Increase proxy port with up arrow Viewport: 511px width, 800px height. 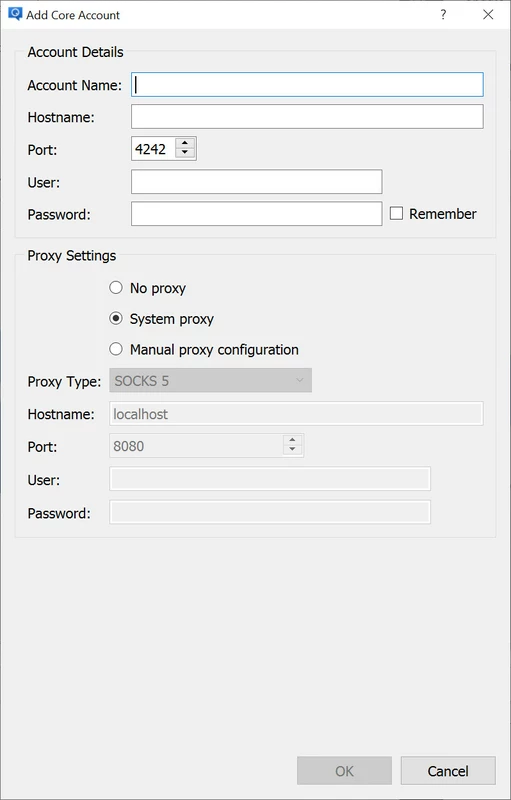292,441
